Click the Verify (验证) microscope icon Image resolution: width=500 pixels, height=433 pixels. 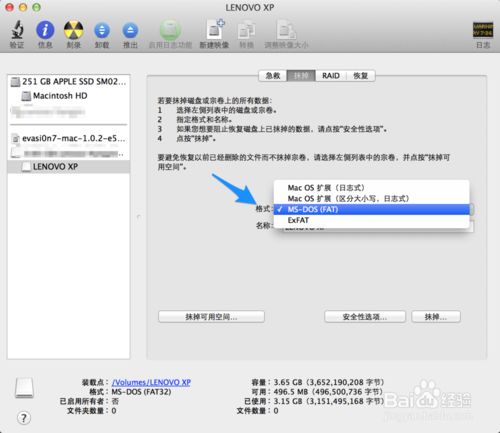click(x=17, y=30)
